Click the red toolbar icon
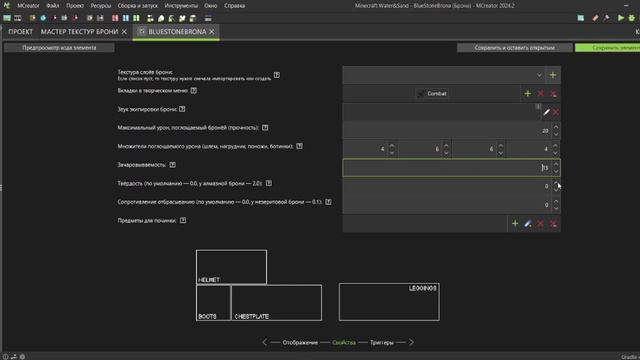 point(115,18)
